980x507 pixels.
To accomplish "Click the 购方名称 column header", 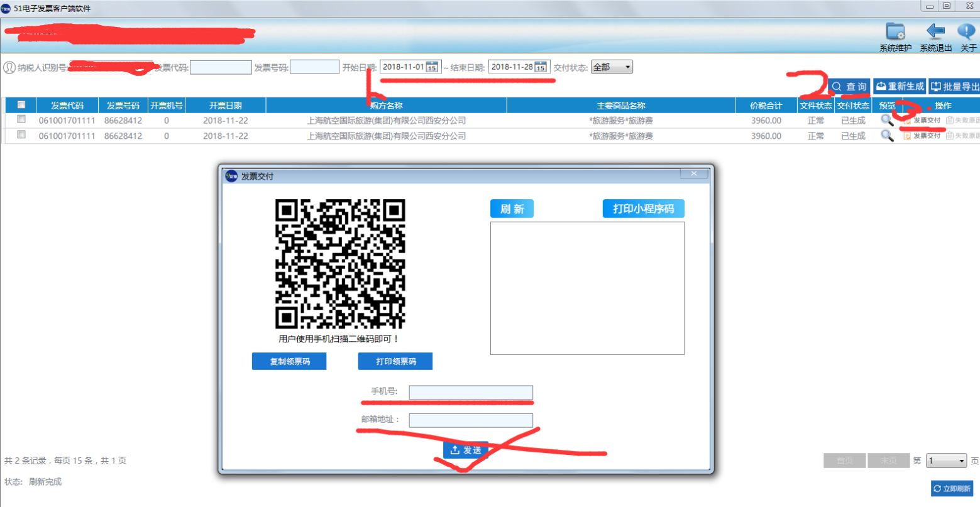I will 387,106.
